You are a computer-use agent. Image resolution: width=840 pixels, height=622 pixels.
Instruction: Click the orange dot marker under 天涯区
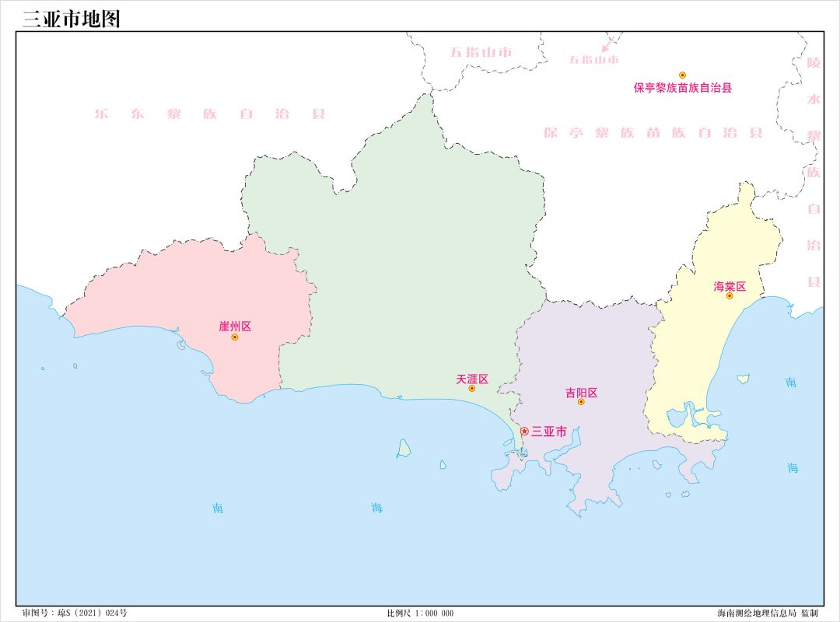click(472, 389)
